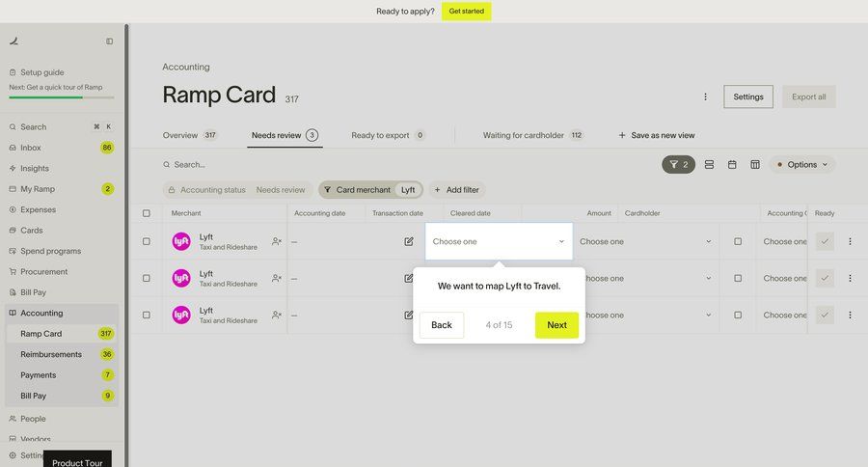The image size is (868, 467).
Task: Mark second Lyft row as ready
Action: (x=825, y=278)
